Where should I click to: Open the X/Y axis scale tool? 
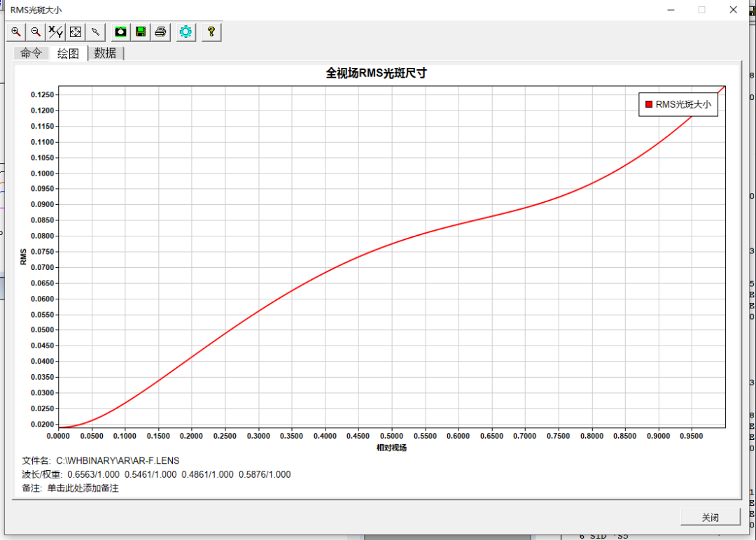point(55,31)
